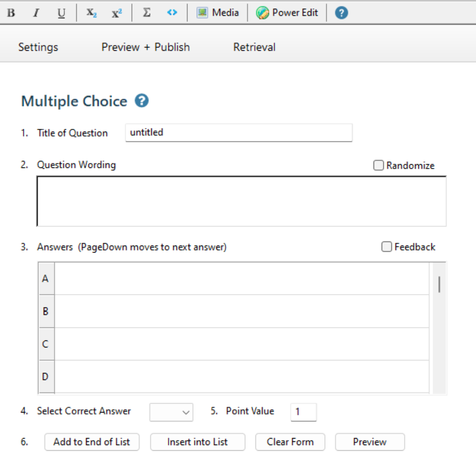Expand Select Correct Answer dropdown
The height and width of the screenshot is (466, 476).
[x=171, y=412]
